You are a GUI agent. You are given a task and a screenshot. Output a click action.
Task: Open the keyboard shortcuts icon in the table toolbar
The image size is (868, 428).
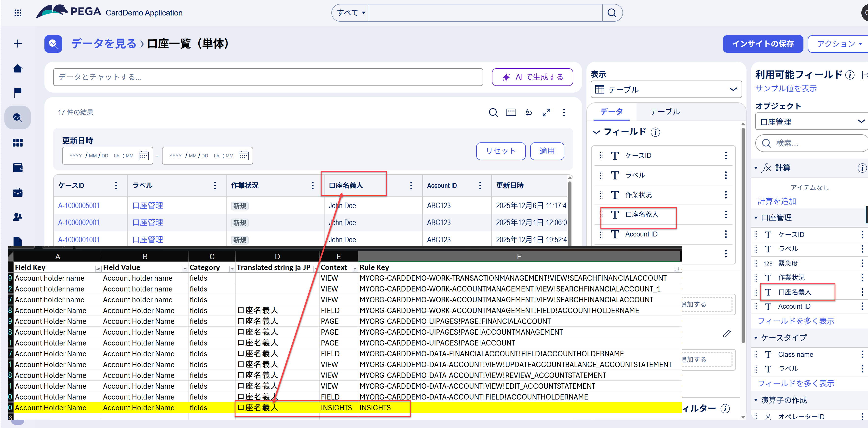[x=511, y=112]
